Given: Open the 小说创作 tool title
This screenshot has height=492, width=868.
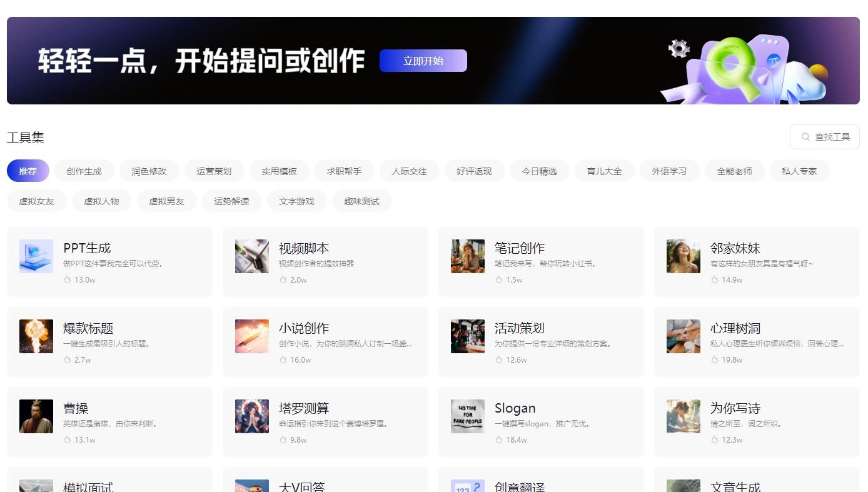Looking at the screenshot, I should click(304, 328).
